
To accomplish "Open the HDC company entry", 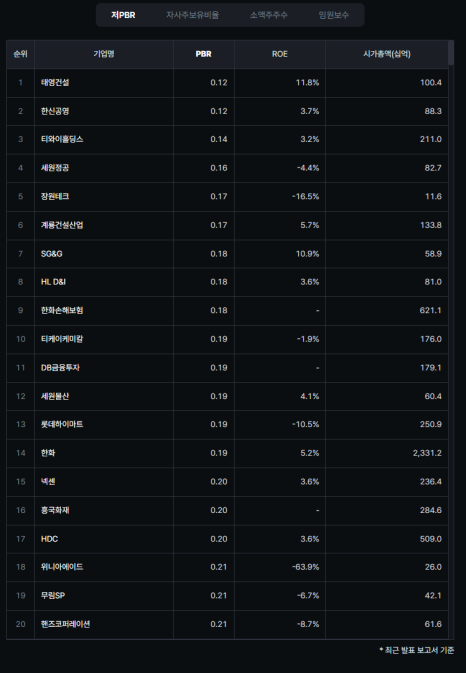I will (49, 539).
